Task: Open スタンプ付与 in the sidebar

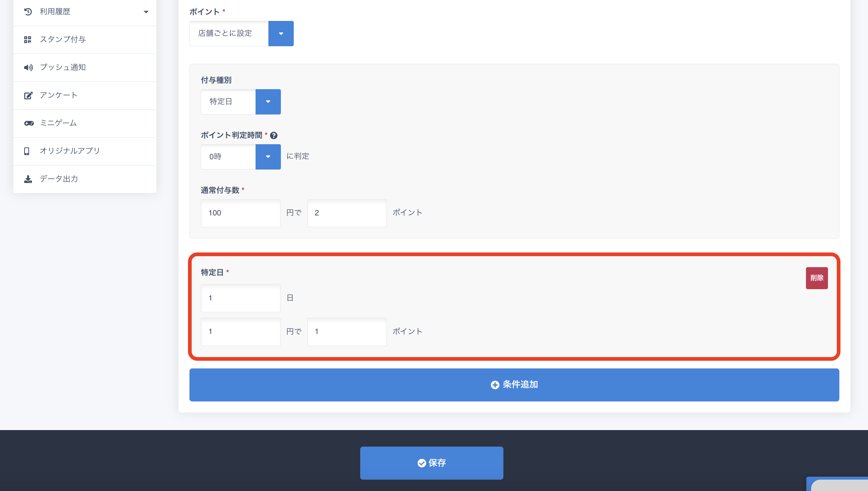Action: (x=62, y=40)
